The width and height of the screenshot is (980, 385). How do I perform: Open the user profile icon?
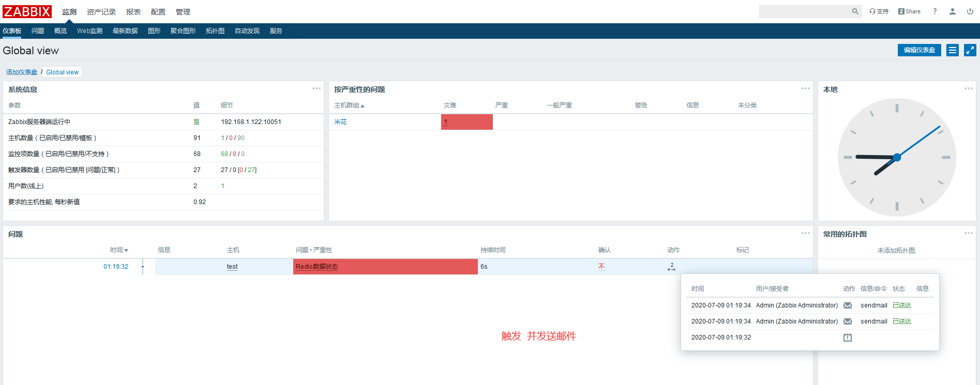pyautogui.click(x=952, y=11)
